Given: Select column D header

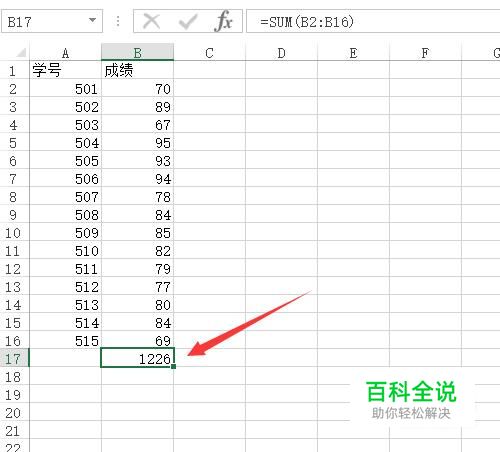Looking at the screenshot, I should pyautogui.click(x=281, y=53).
